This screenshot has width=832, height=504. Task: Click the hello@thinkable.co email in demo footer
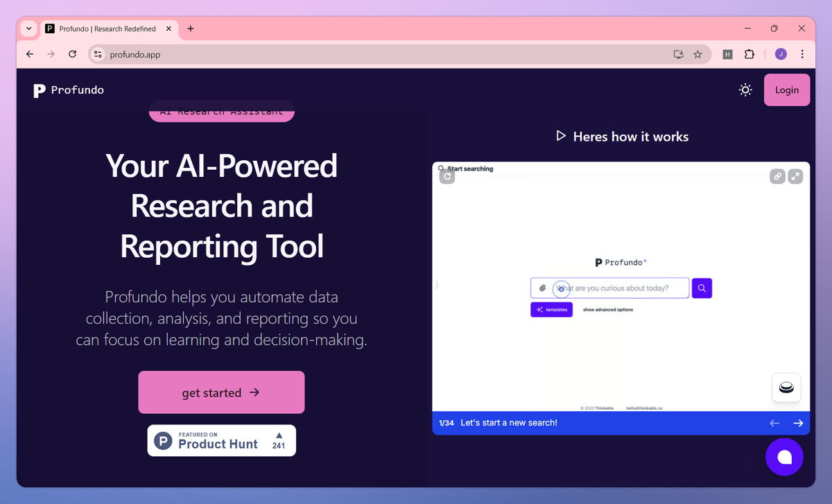point(644,408)
